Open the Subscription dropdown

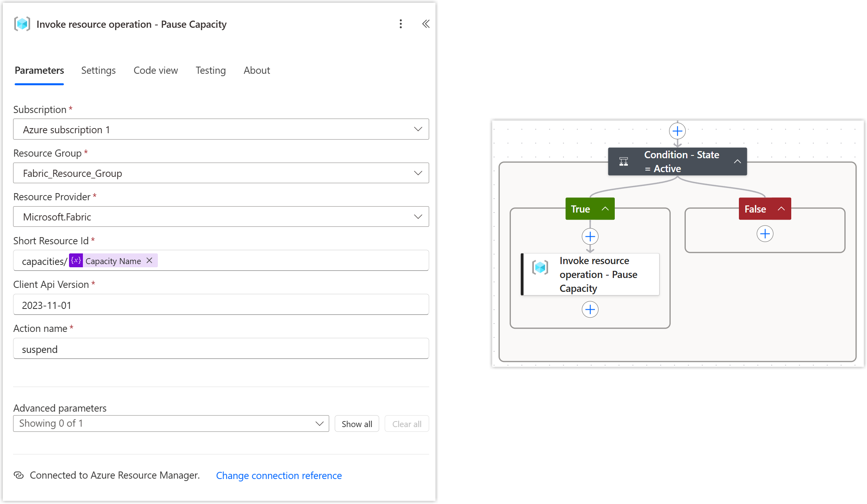[x=221, y=129]
